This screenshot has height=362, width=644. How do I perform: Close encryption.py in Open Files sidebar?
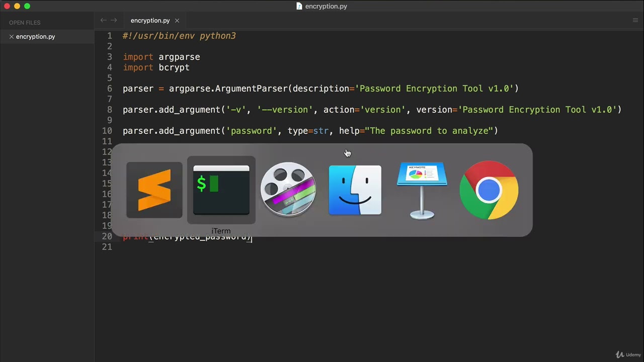[x=11, y=37]
